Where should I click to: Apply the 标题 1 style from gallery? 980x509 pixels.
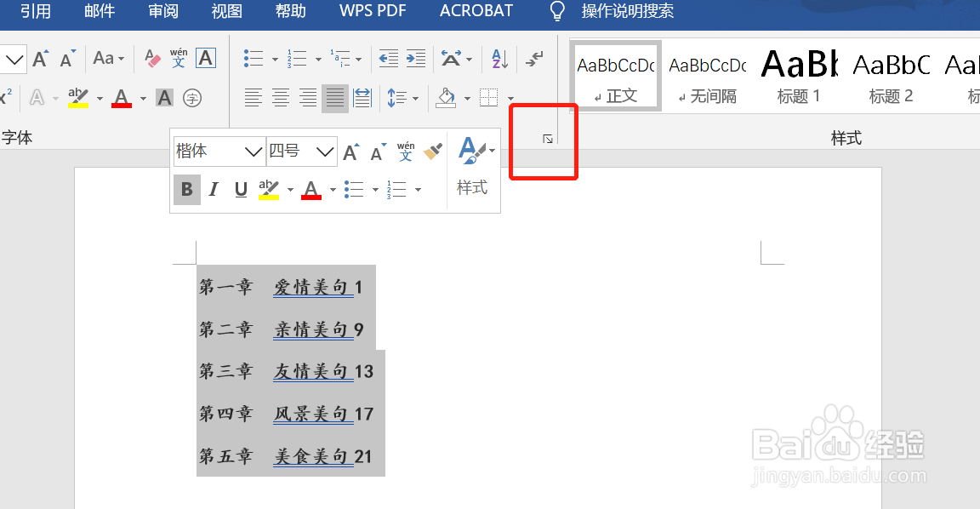point(798,77)
